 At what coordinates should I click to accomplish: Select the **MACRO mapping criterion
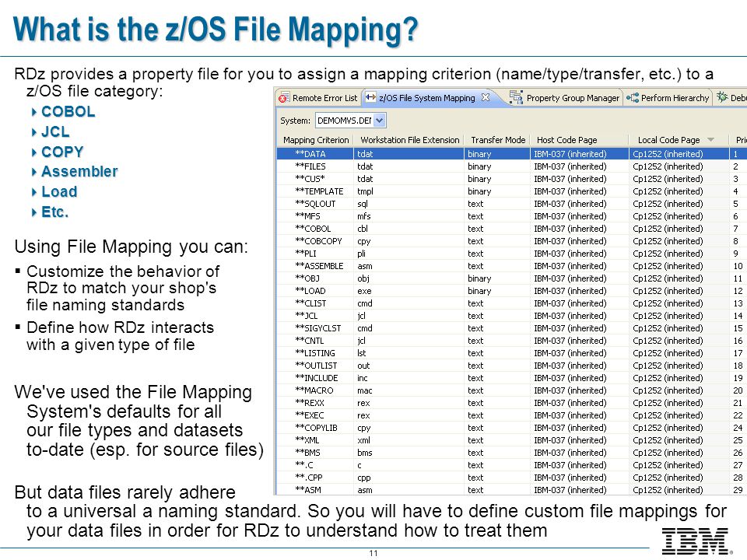pyautogui.click(x=314, y=390)
